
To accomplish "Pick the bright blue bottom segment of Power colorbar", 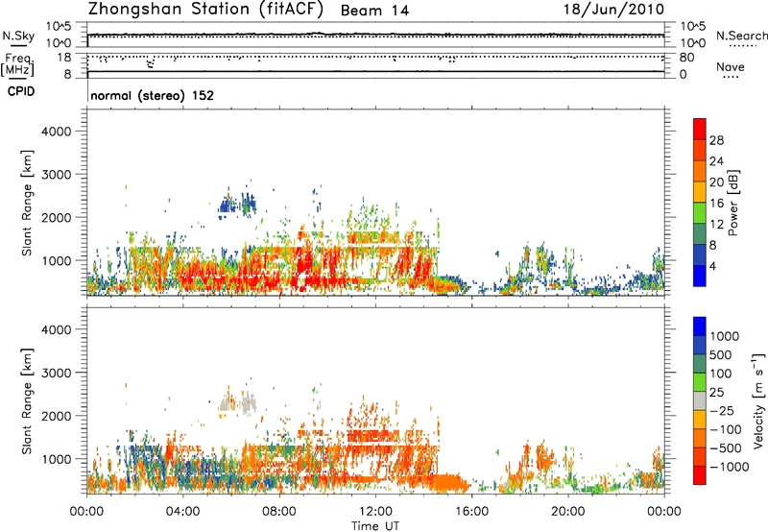I will [x=700, y=276].
